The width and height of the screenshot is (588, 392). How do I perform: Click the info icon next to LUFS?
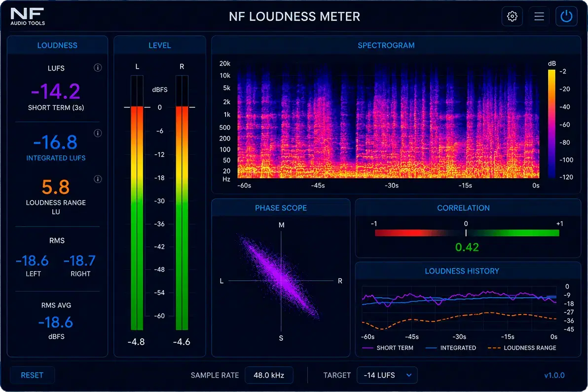coord(98,68)
